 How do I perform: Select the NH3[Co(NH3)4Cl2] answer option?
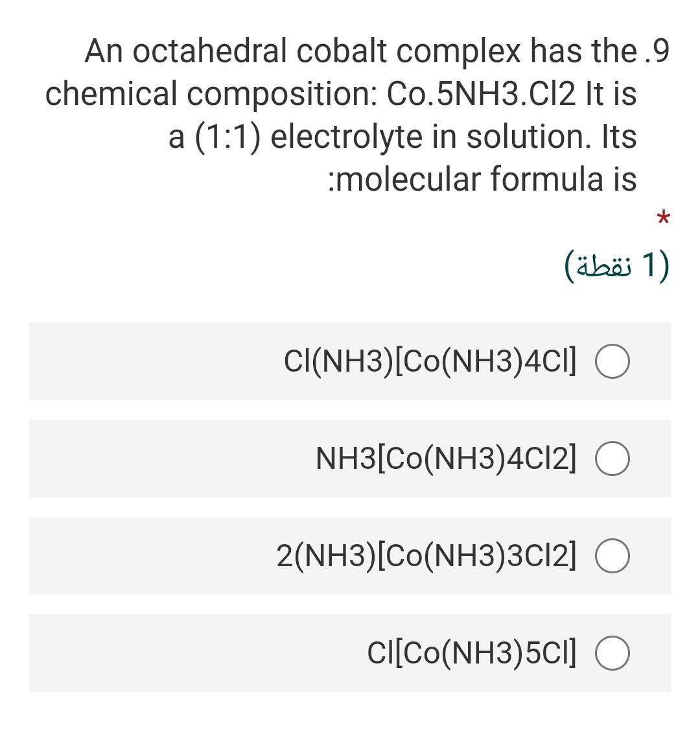[447, 458]
